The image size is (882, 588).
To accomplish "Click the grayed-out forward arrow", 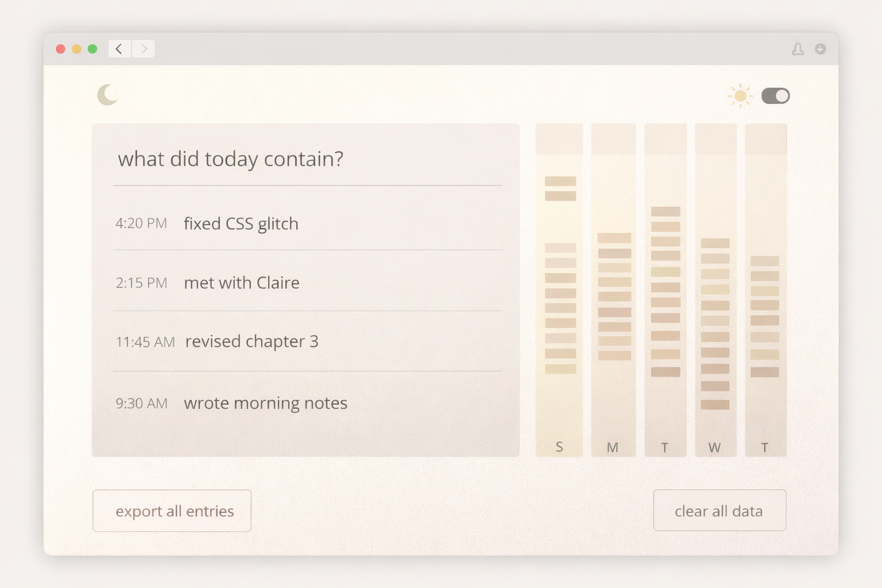I will tap(143, 49).
